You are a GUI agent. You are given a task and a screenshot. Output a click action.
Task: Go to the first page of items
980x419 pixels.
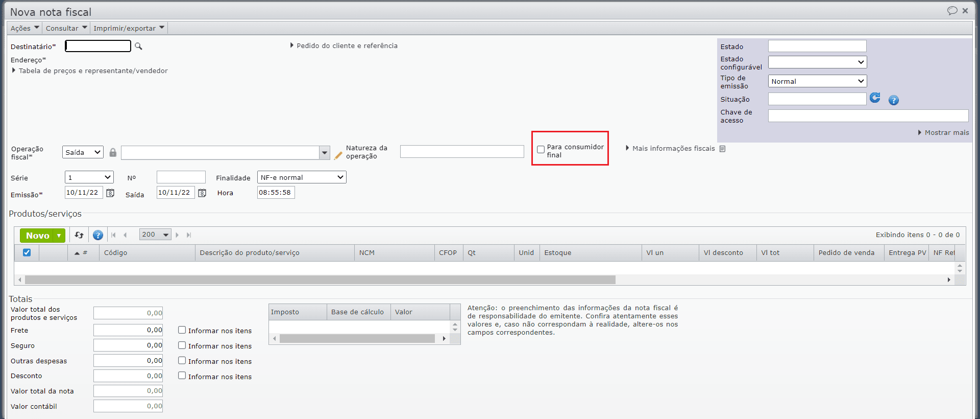pyautogui.click(x=113, y=235)
